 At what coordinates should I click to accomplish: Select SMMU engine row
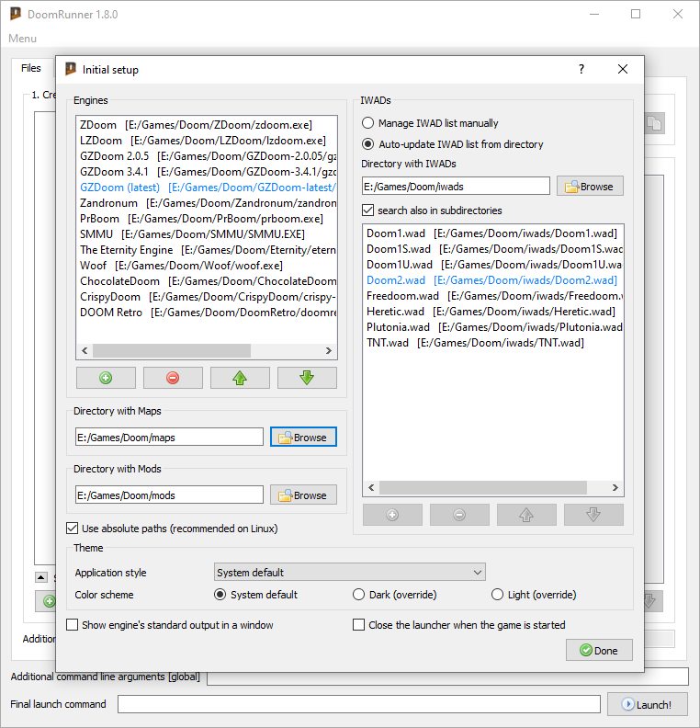point(207,234)
